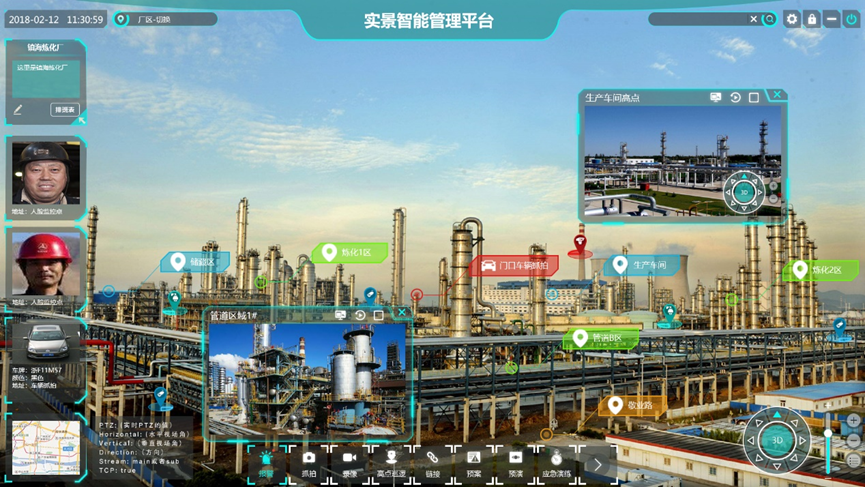Screen dimensions: 865x487
Task: Adjust the vertical zoom slider at bottom right
Action: [828, 433]
